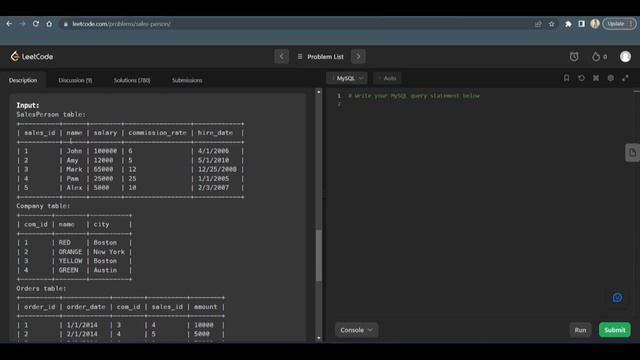The width and height of the screenshot is (640, 360).
Task: Click the editor shortcuts icon
Action: [x=596, y=78]
